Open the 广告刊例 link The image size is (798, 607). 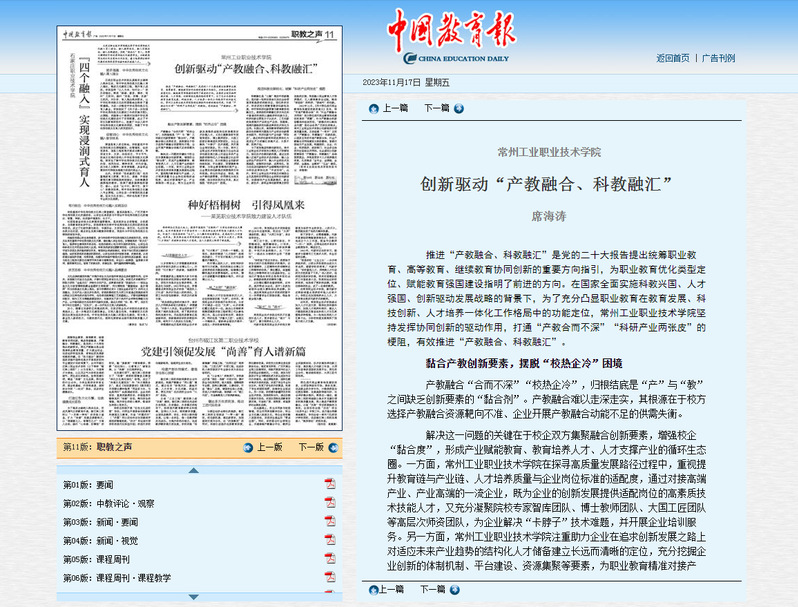point(718,58)
